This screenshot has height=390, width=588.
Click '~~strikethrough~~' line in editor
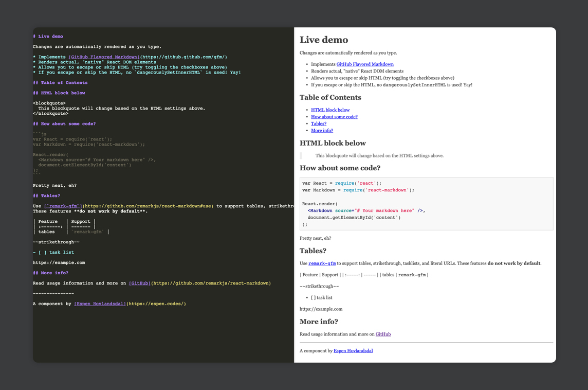pyautogui.click(x=56, y=242)
